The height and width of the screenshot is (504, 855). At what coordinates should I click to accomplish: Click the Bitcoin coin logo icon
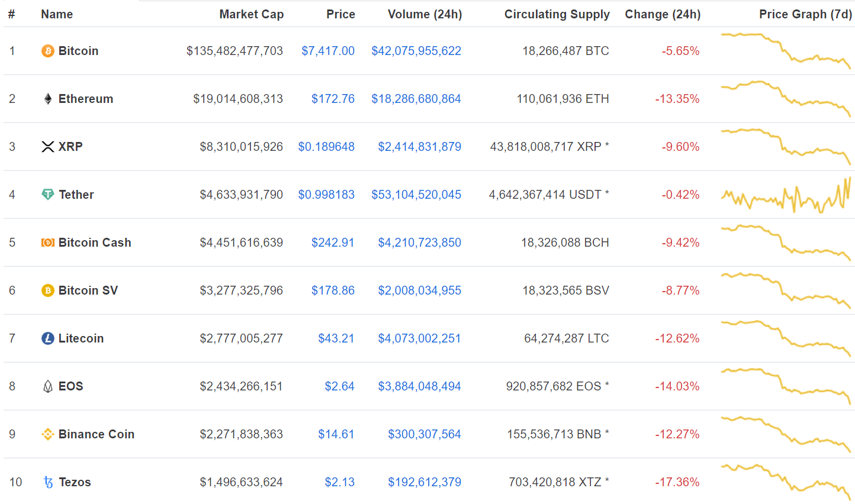pos(48,51)
